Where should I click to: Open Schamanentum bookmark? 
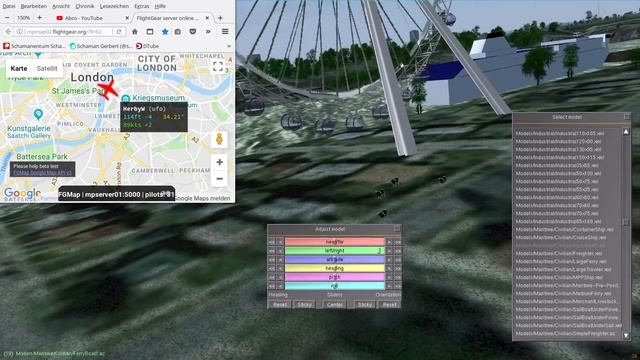pos(34,46)
